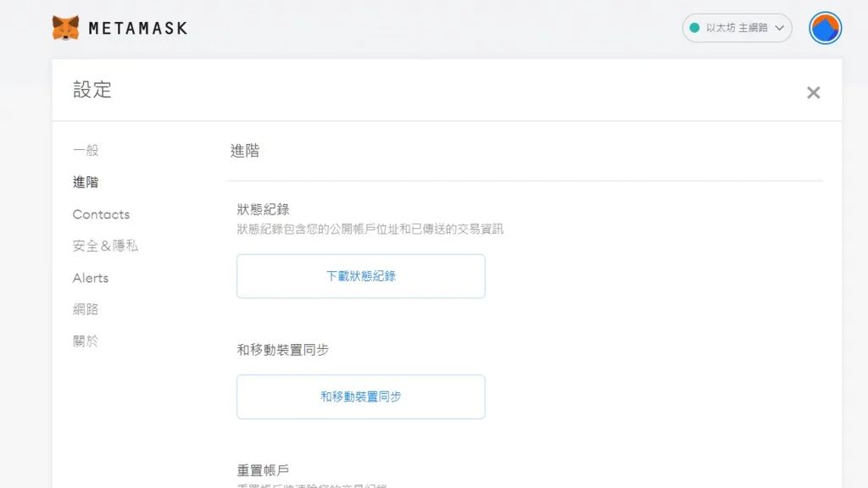Click the MetaMask fox logo
Screen dimensions: 868x488
pos(65,28)
